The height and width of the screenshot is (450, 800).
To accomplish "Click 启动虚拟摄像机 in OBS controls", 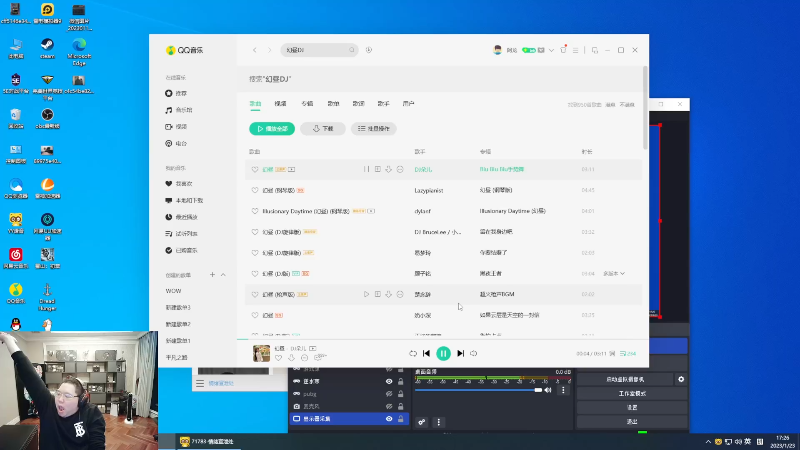I will tap(625, 380).
